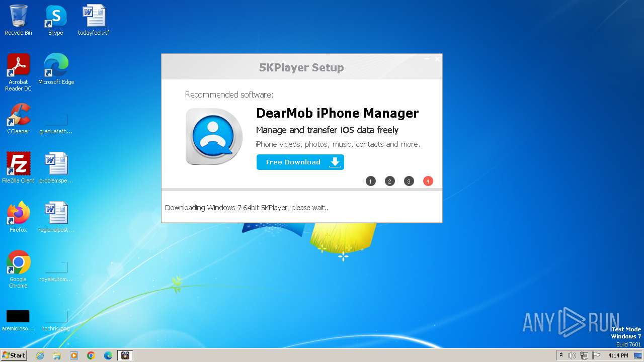Select the problemspe... Word document
This screenshot has height=362, width=644.
pyautogui.click(x=56, y=168)
